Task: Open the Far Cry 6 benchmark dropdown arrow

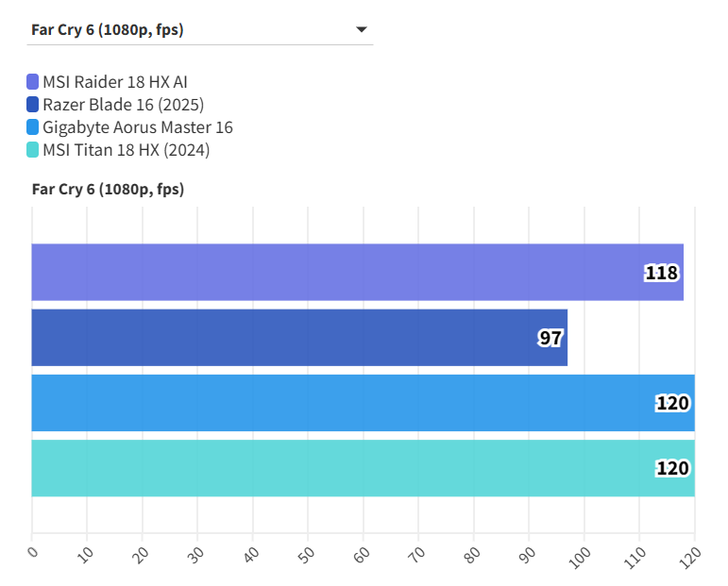Action: (x=361, y=29)
